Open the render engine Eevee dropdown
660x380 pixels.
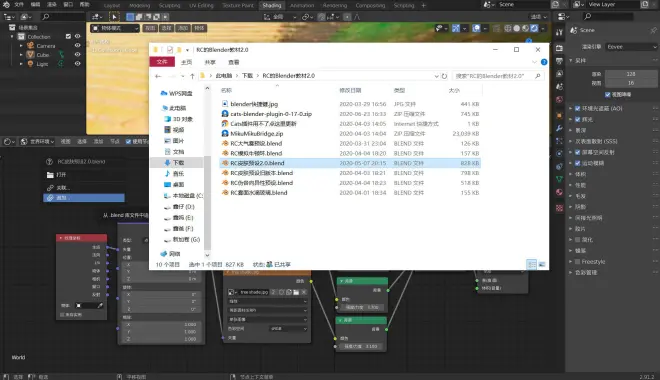tap(631, 47)
